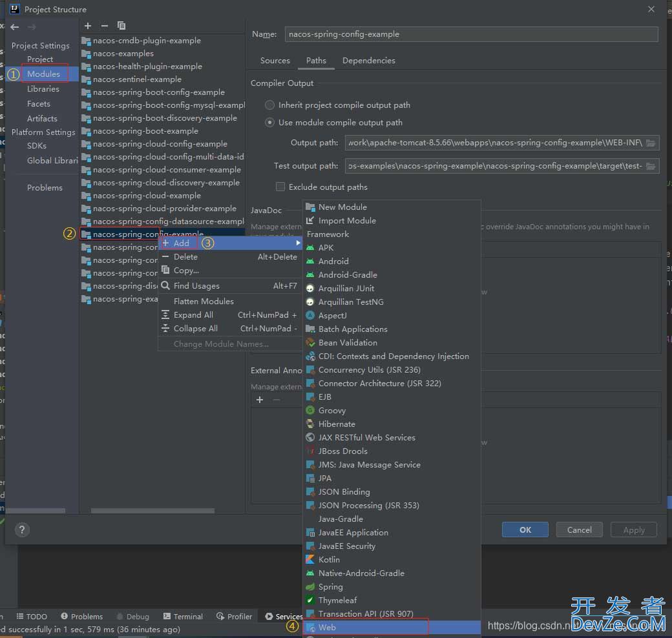Choose CDI Contexts and Dependency Injection entry

[x=392, y=356]
